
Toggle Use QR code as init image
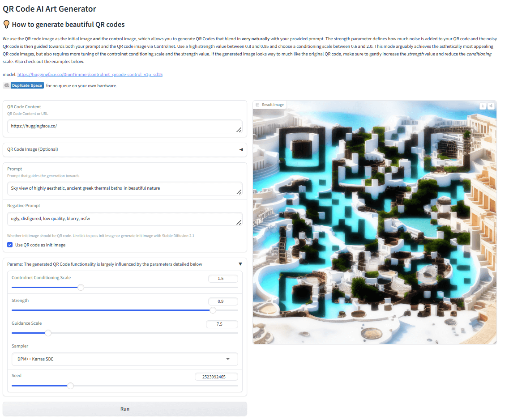tap(10, 245)
